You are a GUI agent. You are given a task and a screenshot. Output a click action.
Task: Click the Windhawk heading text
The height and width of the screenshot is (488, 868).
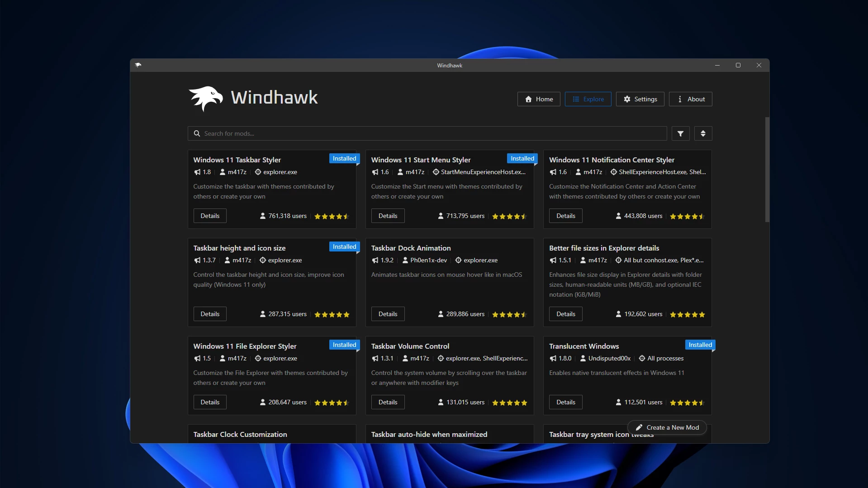pyautogui.click(x=274, y=97)
